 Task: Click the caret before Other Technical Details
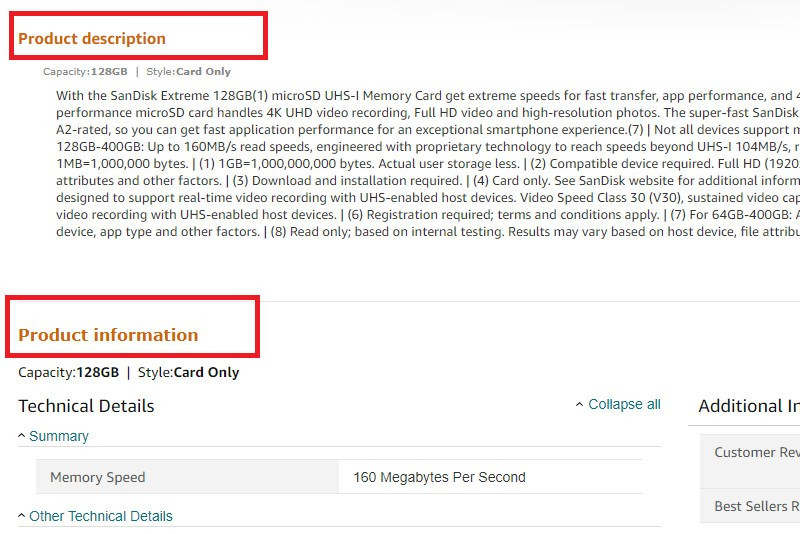(22, 516)
